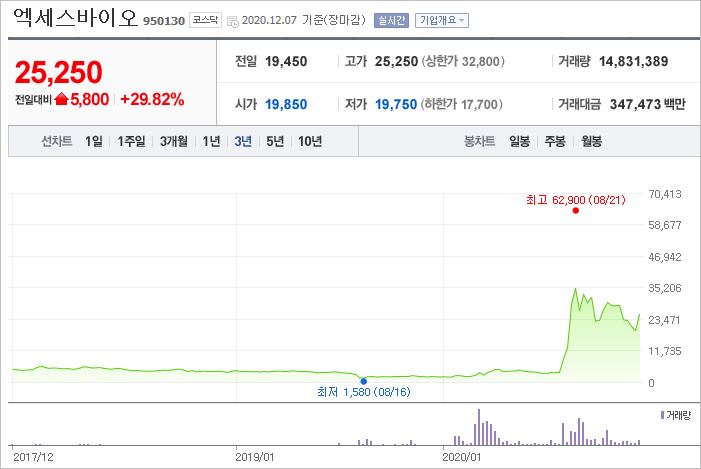Select the 1년 line chart tab
Screen dimensions: 701x469
coord(211,141)
